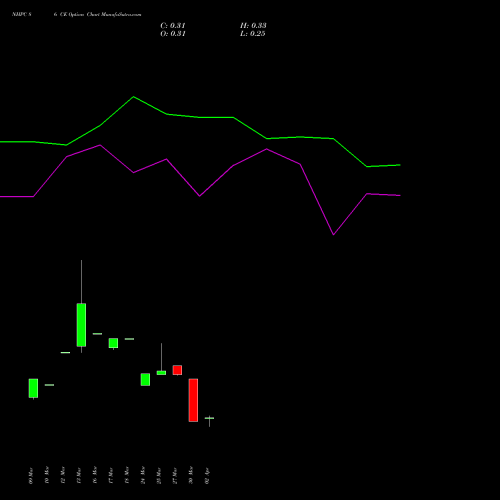Select the small red candle above 27 Mar
The image size is (500, 500).
pyautogui.click(x=177, y=370)
